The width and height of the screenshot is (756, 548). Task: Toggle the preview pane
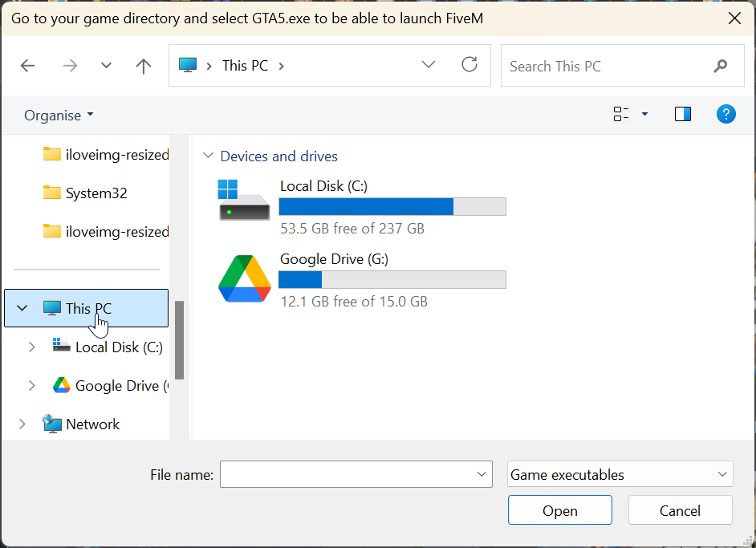point(683,114)
